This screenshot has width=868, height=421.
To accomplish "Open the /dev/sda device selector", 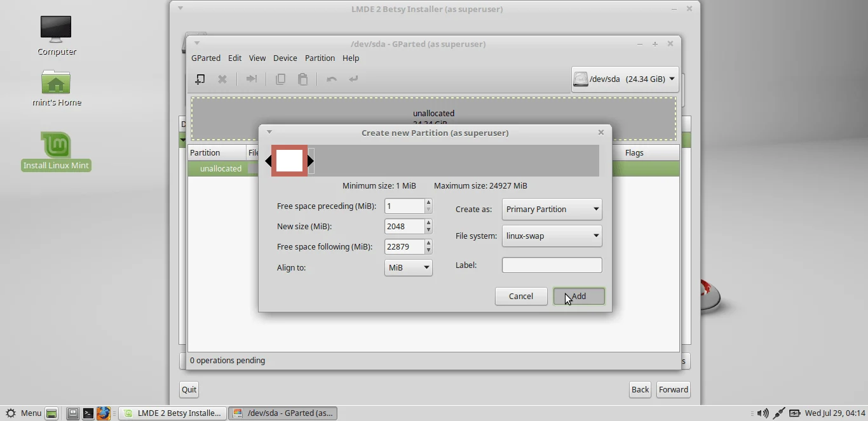I will pos(624,79).
